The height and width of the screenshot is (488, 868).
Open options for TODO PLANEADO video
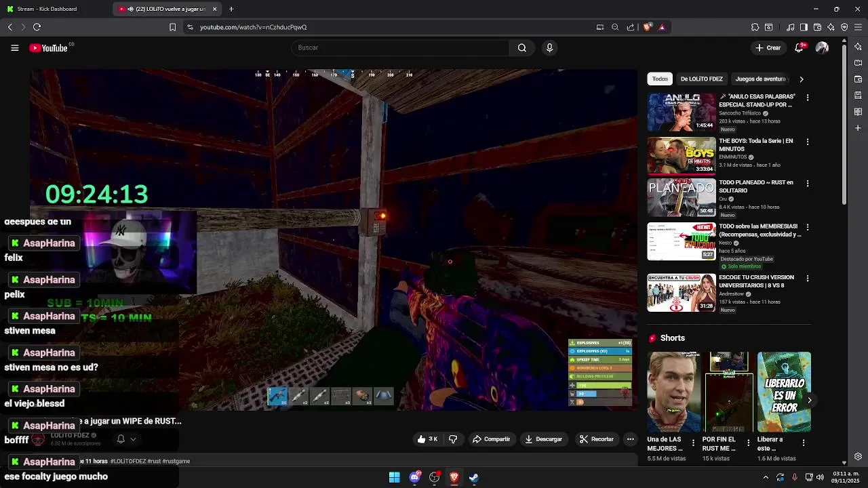[x=807, y=183]
